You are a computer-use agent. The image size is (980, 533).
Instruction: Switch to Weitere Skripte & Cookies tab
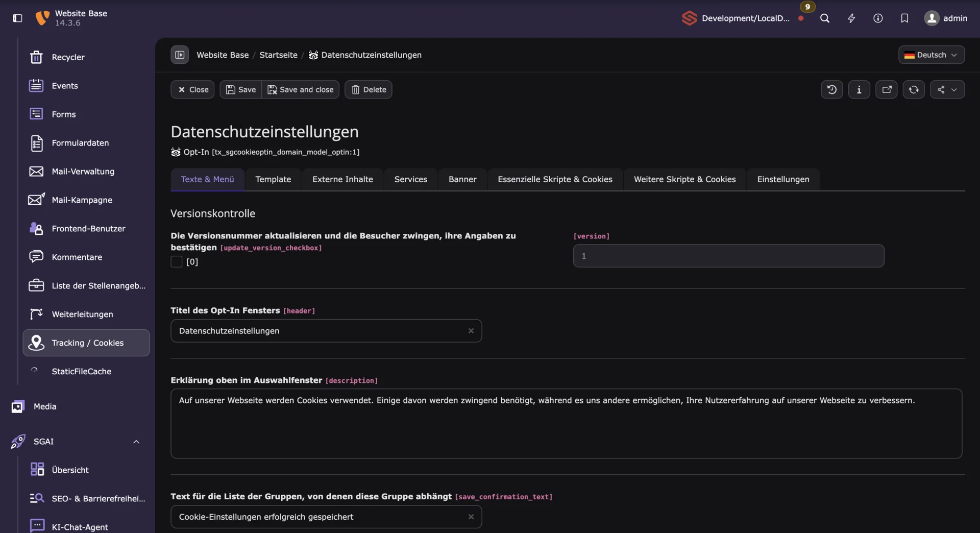click(685, 180)
